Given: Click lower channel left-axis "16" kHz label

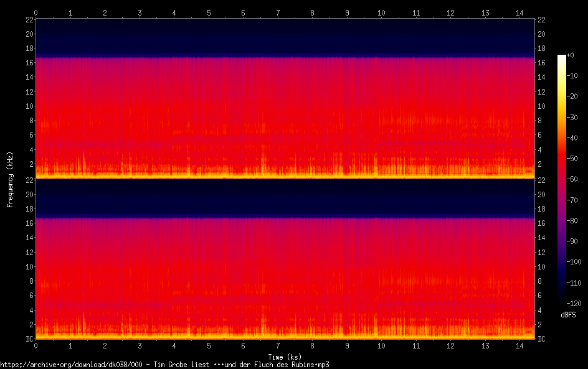Looking at the screenshot, I should click(x=30, y=223).
